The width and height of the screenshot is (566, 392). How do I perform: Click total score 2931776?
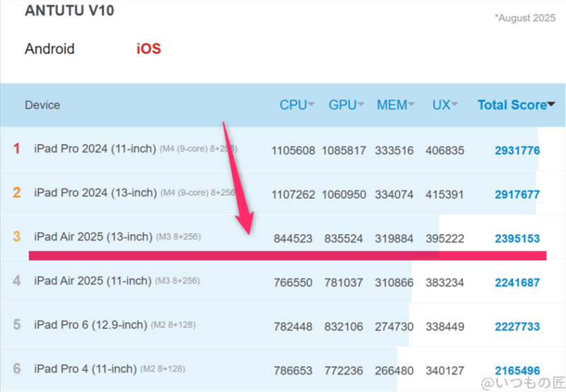click(x=517, y=150)
